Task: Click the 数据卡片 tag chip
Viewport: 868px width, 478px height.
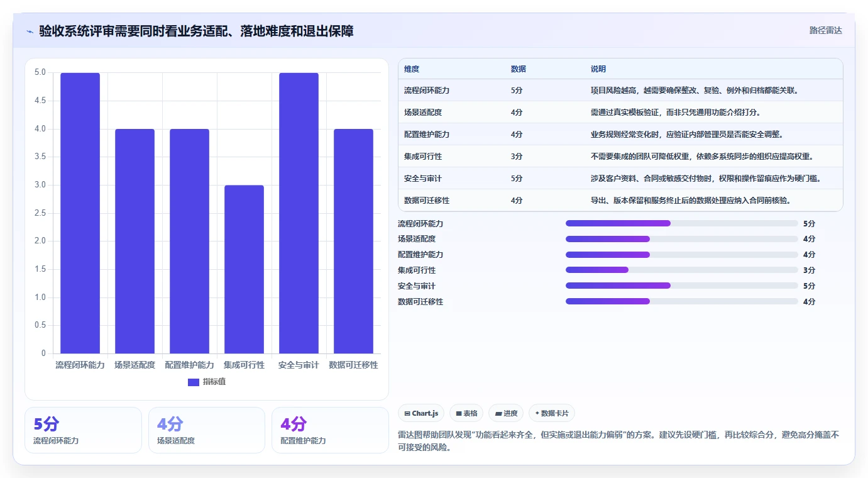Action: click(x=552, y=413)
